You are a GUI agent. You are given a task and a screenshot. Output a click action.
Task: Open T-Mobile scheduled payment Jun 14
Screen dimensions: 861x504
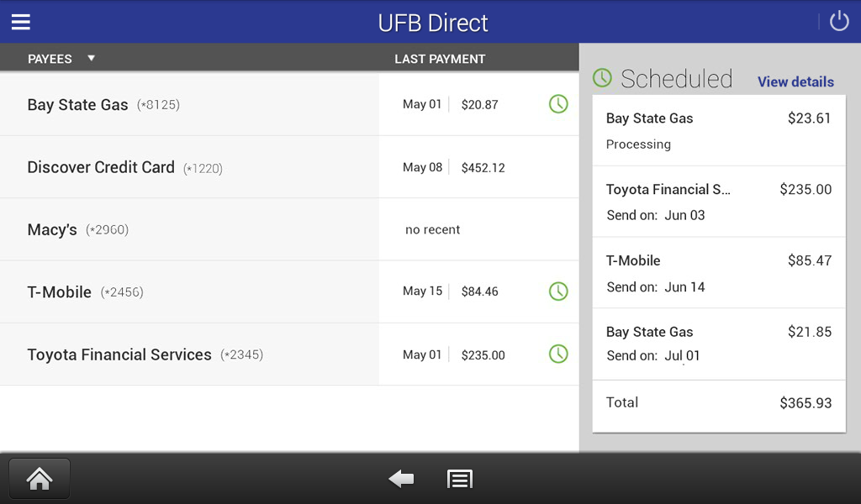tap(718, 273)
